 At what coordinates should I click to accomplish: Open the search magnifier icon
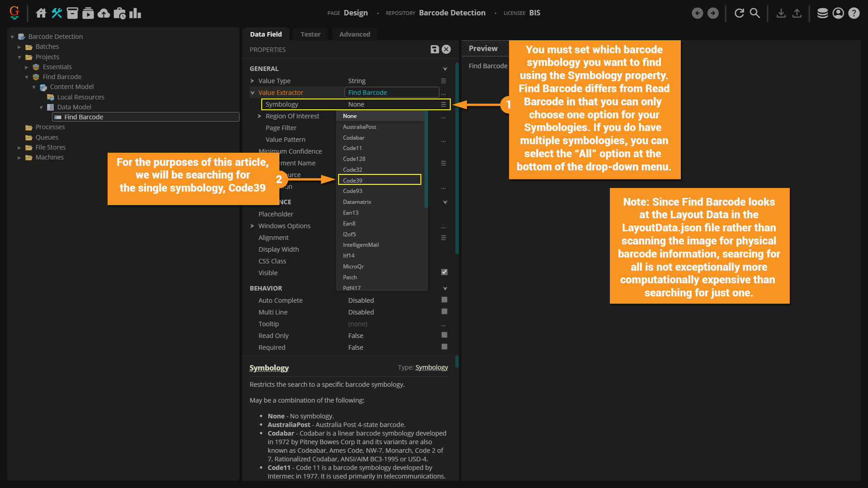pos(755,13)
